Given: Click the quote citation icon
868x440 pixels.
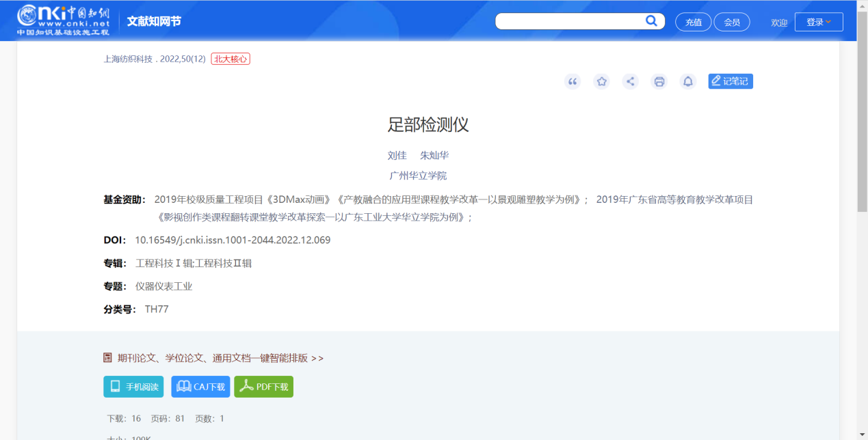Looking at the screenshot, I should tap(573, 82).
